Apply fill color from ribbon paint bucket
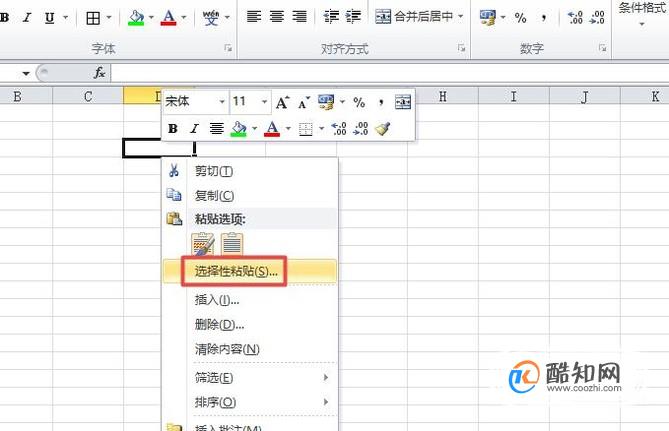 tap(136, 17)
